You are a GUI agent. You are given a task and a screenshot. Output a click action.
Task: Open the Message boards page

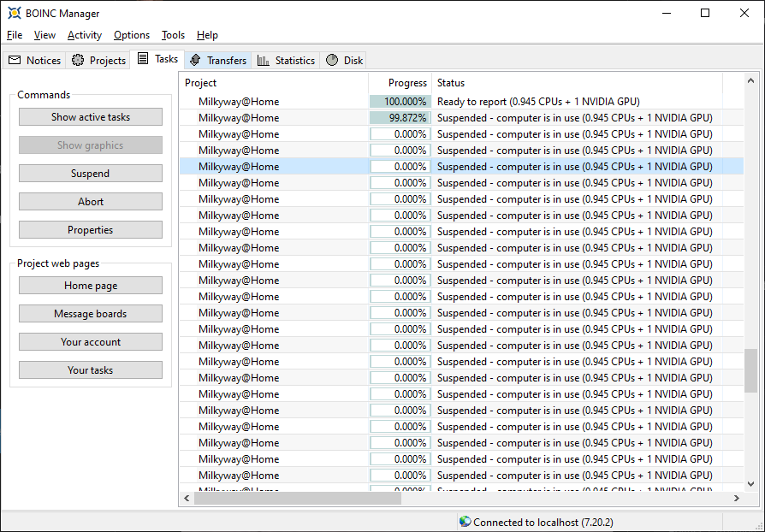coord(91,314)
